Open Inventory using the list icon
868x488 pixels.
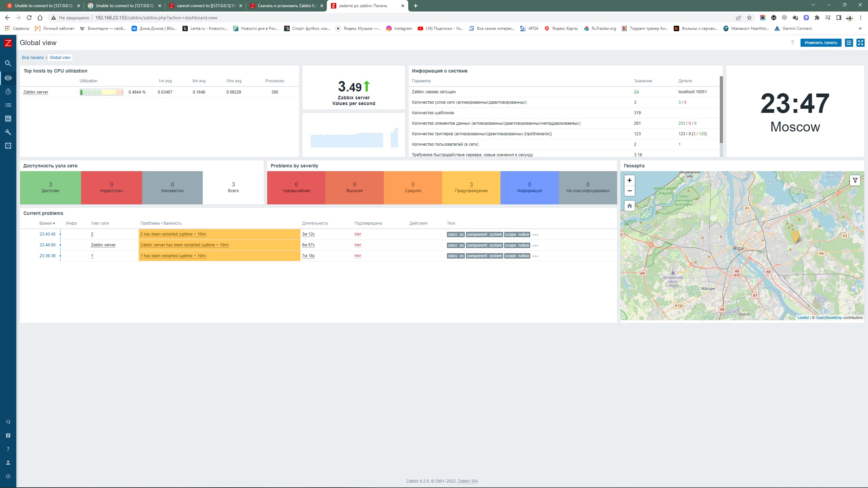[x=8, y=105]
